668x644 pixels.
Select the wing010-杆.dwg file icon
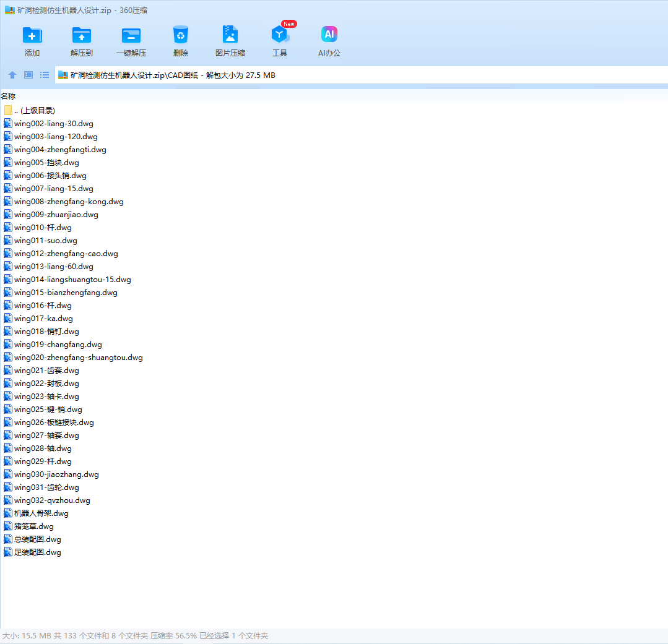coord(8,227)
